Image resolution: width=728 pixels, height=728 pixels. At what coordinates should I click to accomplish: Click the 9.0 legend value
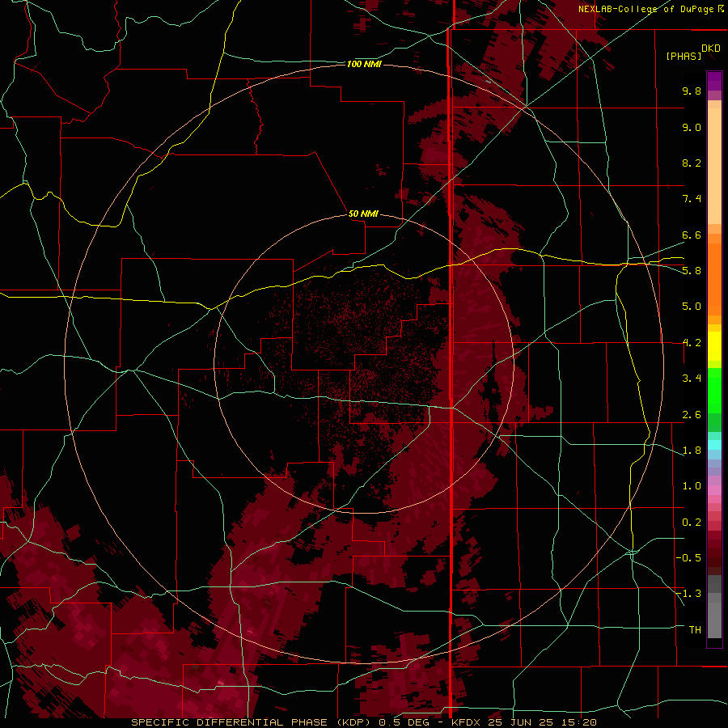[x=692, y=127]
